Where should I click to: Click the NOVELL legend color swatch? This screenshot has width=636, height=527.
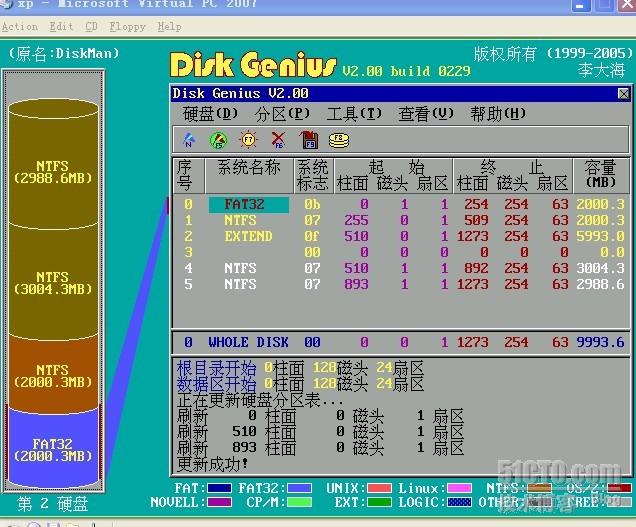[x=219, y=502]
